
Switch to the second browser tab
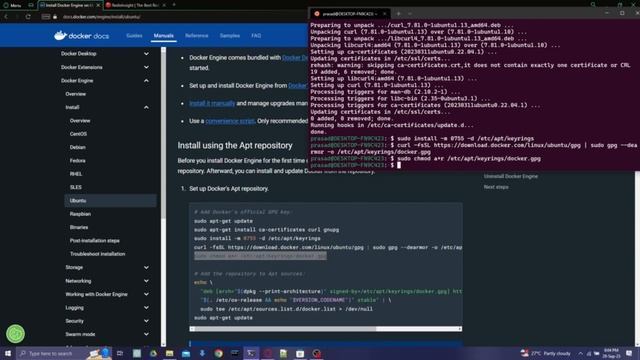[135, 5]
